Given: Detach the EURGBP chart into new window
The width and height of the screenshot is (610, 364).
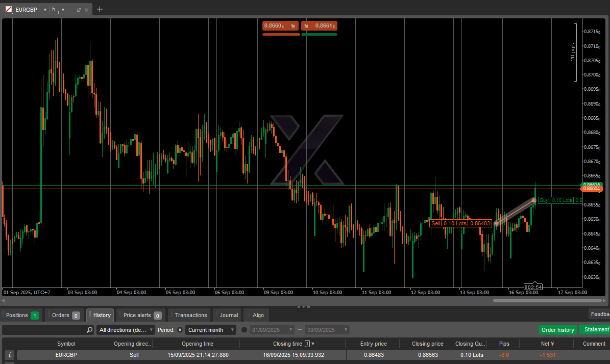Looking at the screenshot, I should click(x=79, y=10).
